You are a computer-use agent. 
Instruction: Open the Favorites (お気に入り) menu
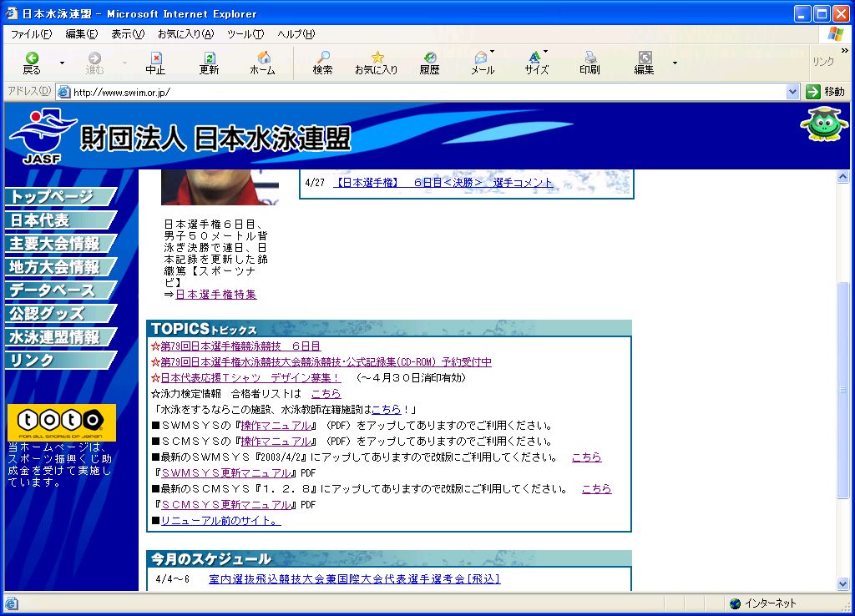click(186, 33)
